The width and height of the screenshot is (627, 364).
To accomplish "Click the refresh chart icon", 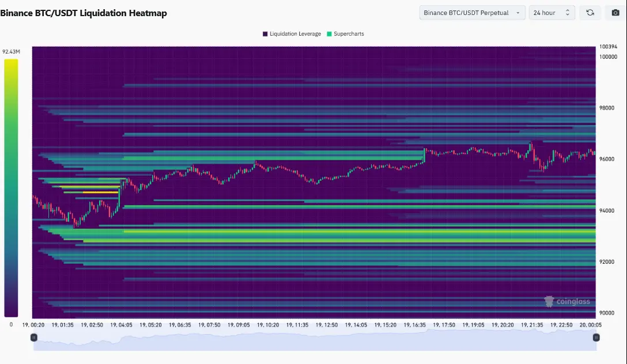I will click(590, 13).
